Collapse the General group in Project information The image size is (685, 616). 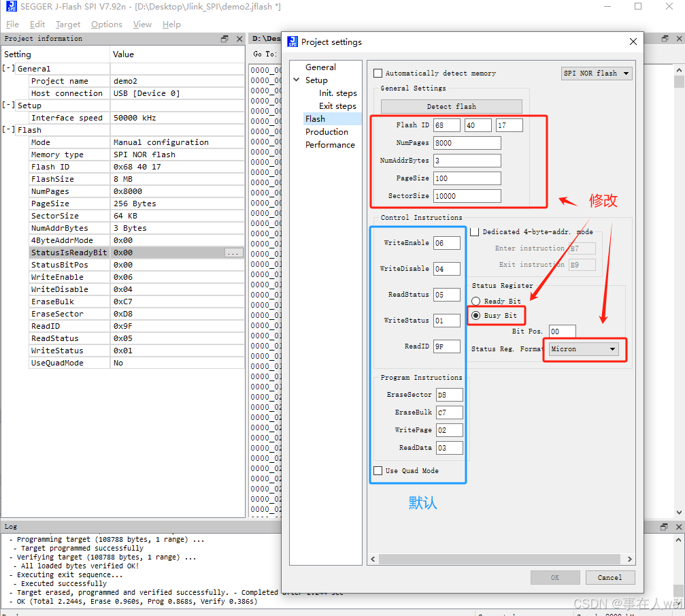pos(8,69)
